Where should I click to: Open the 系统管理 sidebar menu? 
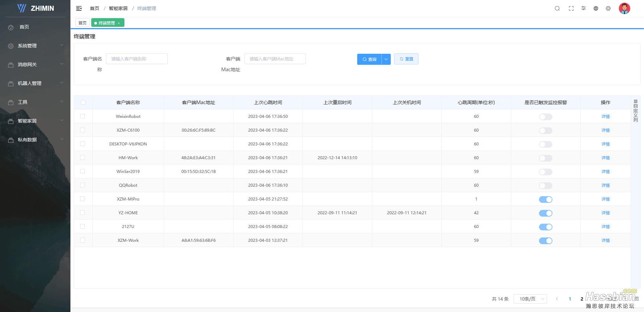35,46
